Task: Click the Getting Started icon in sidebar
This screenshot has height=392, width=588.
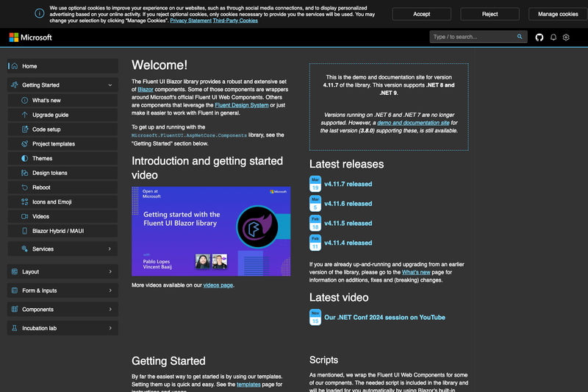Action: coord(15,85)
